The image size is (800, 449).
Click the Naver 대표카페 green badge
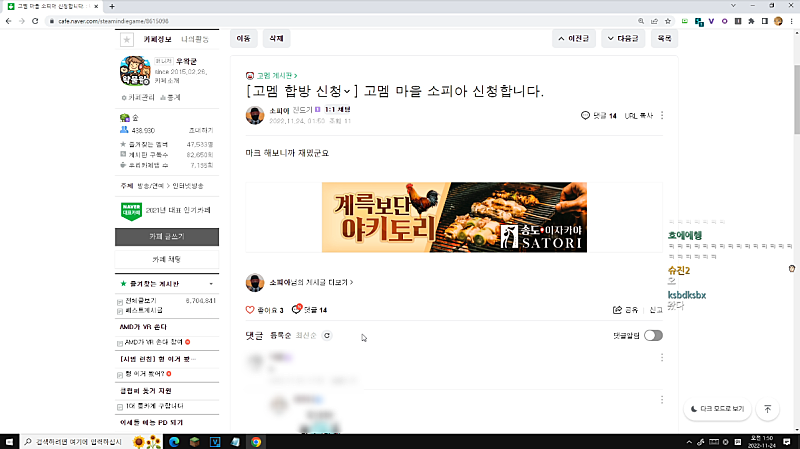[131, 211]
